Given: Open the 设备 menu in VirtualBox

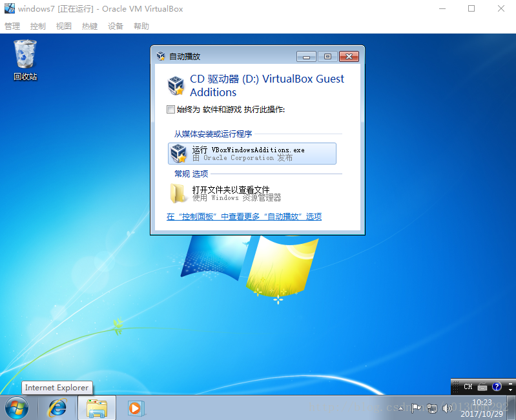Looking at the screenshot, I should click(116, 26).
